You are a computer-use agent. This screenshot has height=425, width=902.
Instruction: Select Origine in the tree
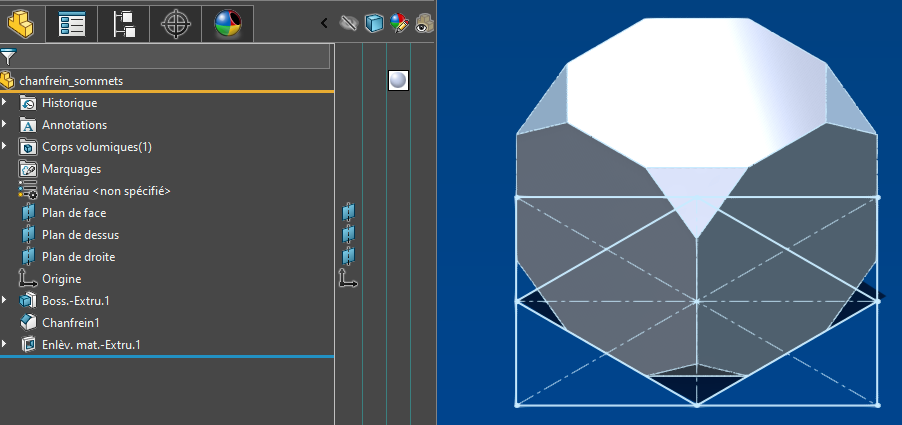coord(62,279)
